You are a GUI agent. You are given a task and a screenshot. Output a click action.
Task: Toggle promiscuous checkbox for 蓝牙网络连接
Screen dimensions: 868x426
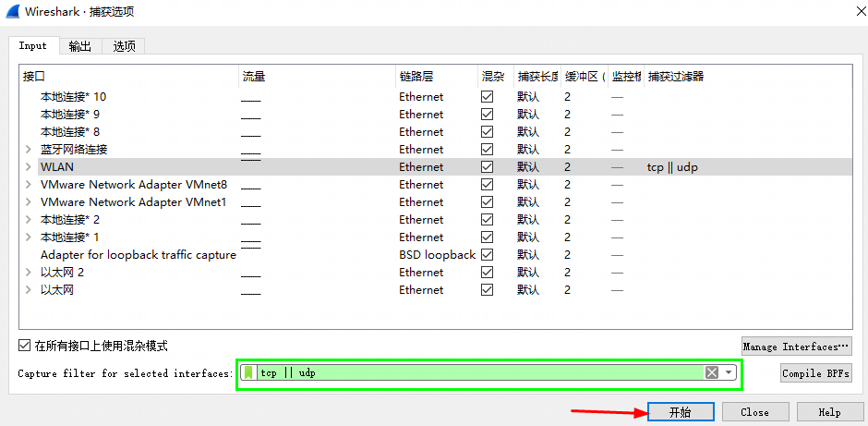488,150
